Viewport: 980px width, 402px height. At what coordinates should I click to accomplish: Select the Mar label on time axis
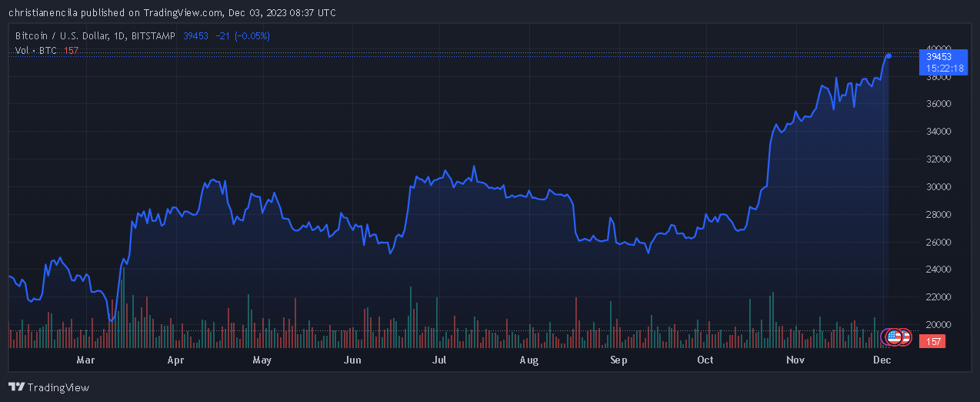coord(85,360)
